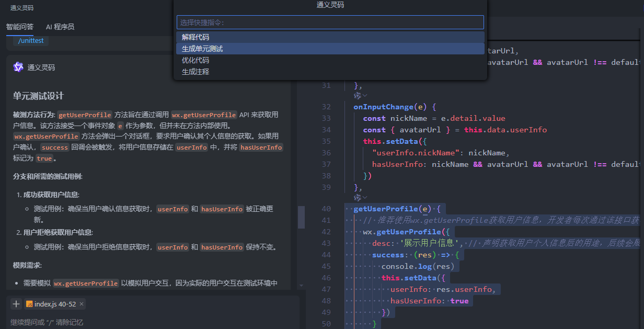644x329 pixels.
Task: Click line number 44 in gutter
Action: (326, 255)
